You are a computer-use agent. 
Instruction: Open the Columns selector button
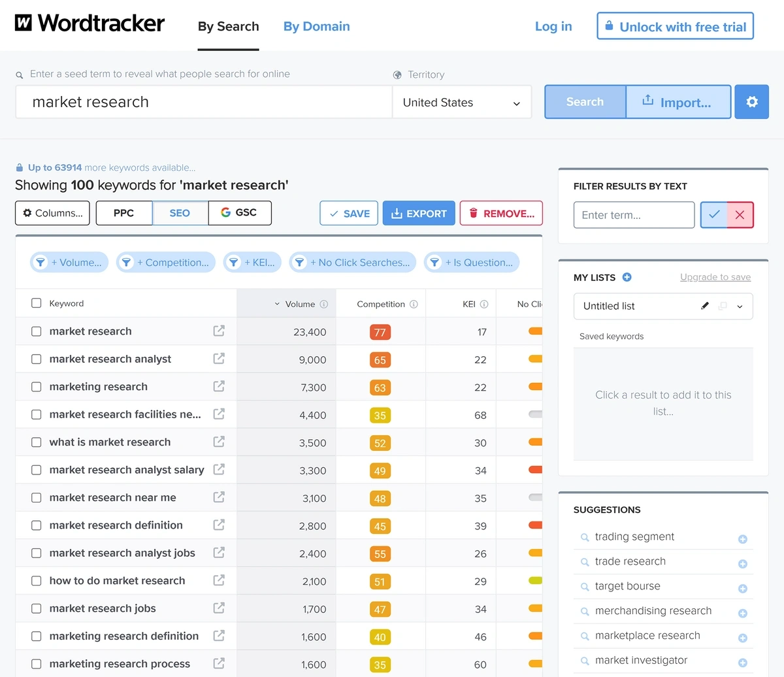53,213
